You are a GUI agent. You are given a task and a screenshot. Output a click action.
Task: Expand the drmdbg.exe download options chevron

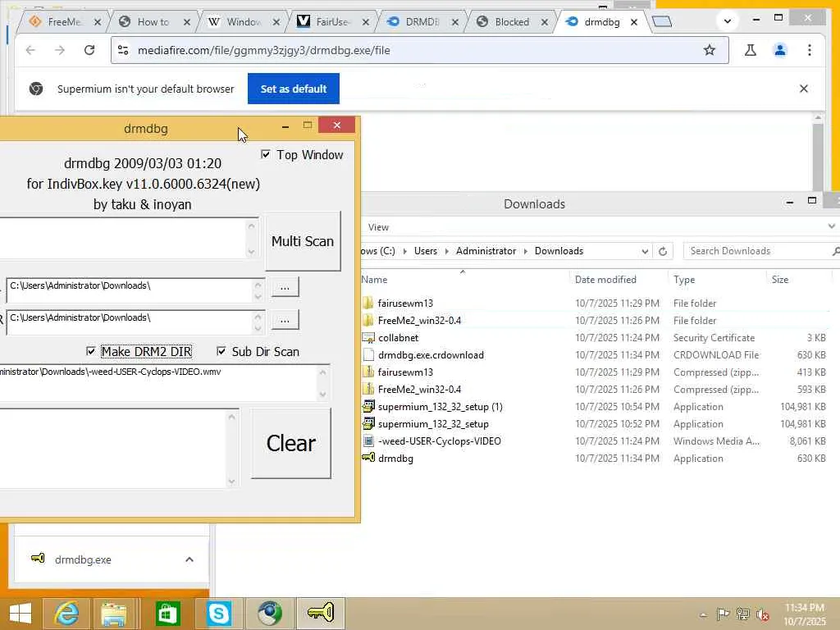[189, 559]
